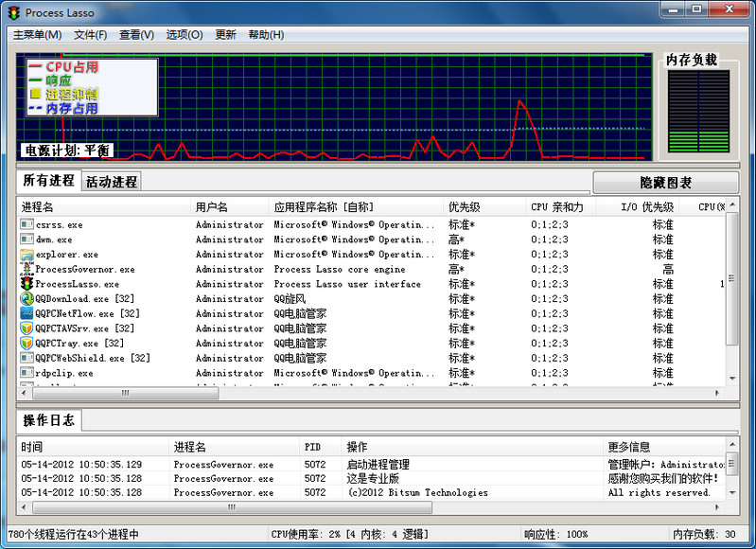The image size is (756, 549).
Task: Open the 帮助(H) menu
Action: [x=266, y=35]
